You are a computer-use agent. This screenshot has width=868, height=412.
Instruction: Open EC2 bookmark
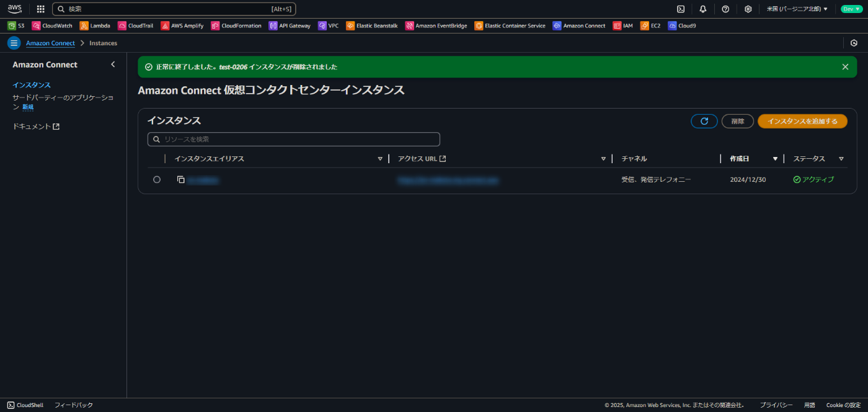tap(650, 26)
